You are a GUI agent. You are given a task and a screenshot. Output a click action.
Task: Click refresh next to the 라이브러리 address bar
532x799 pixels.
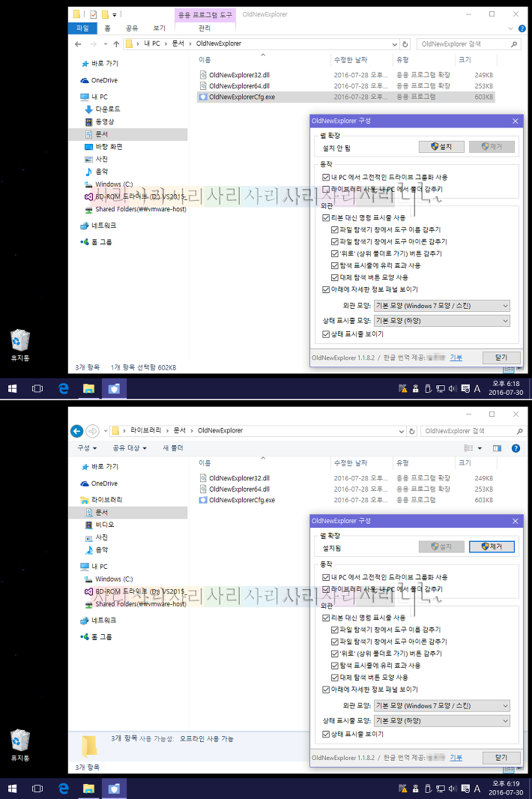412,431
